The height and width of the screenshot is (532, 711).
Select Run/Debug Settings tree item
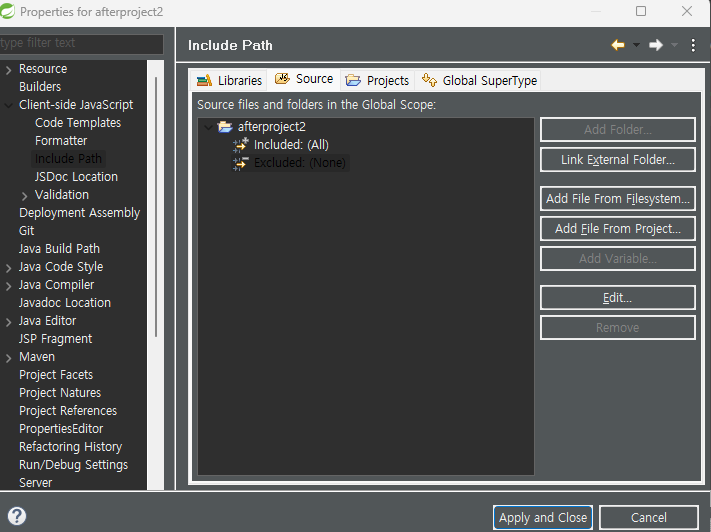tap(73, 465)
